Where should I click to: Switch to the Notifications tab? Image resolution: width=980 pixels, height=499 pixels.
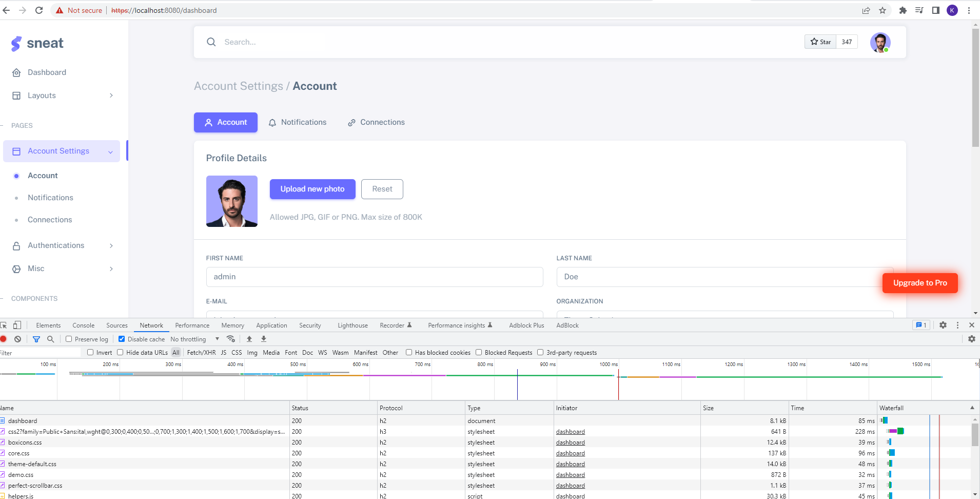point(298,122)
